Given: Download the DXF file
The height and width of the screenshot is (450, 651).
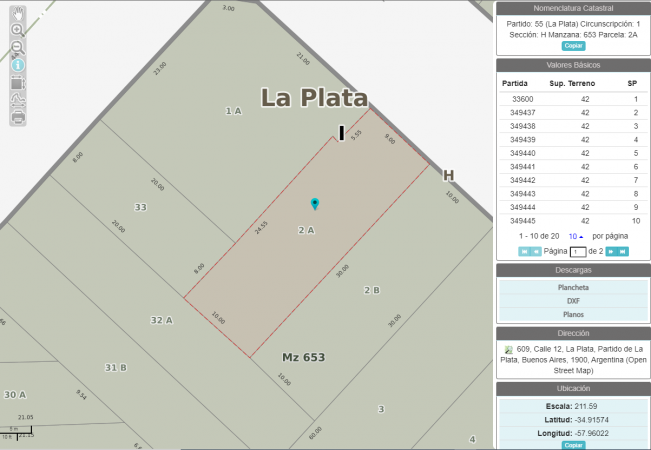Looking at the screenshot, I should click(573, 300).
